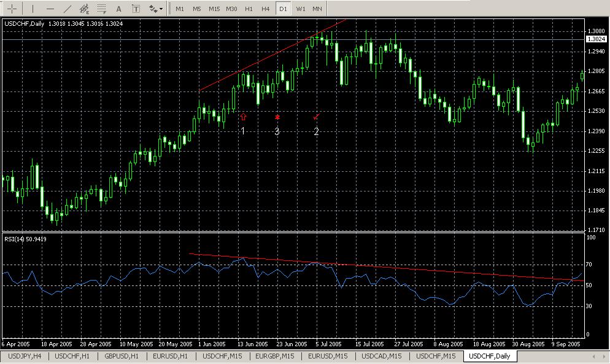
Task: Click the RSI(14) 50.9419 indicator label
Action: (25, 239)
